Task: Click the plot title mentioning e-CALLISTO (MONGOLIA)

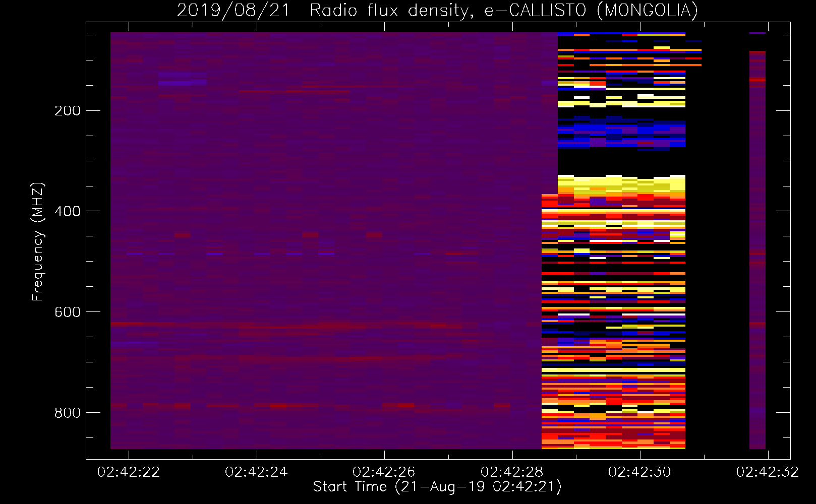Action: [437, 10]
